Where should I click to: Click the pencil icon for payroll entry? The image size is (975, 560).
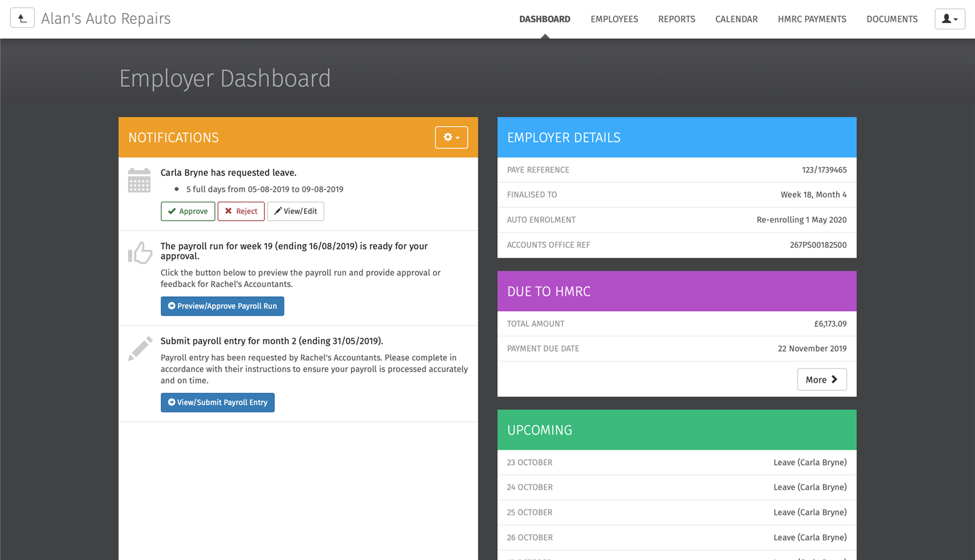click(x=140, y=349)
